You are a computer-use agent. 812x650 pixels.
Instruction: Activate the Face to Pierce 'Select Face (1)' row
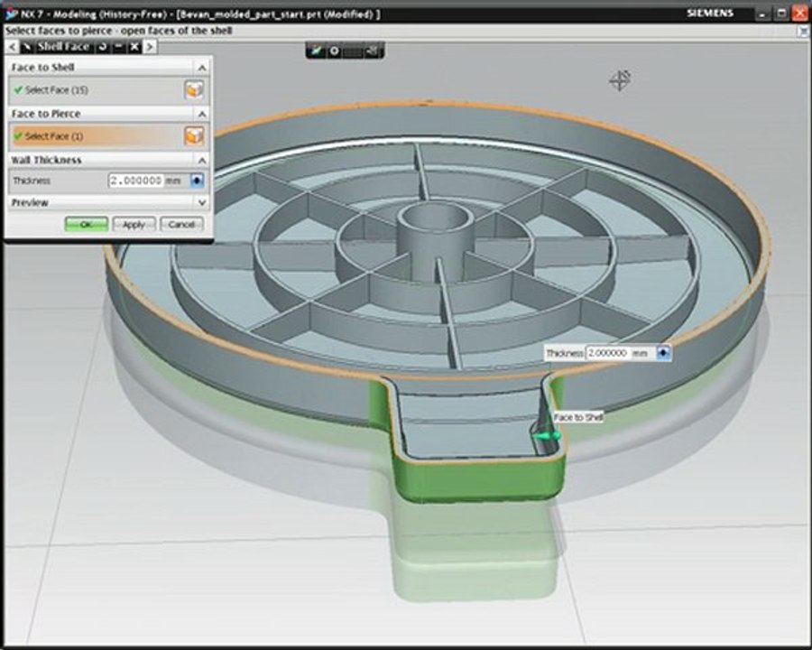97,136
